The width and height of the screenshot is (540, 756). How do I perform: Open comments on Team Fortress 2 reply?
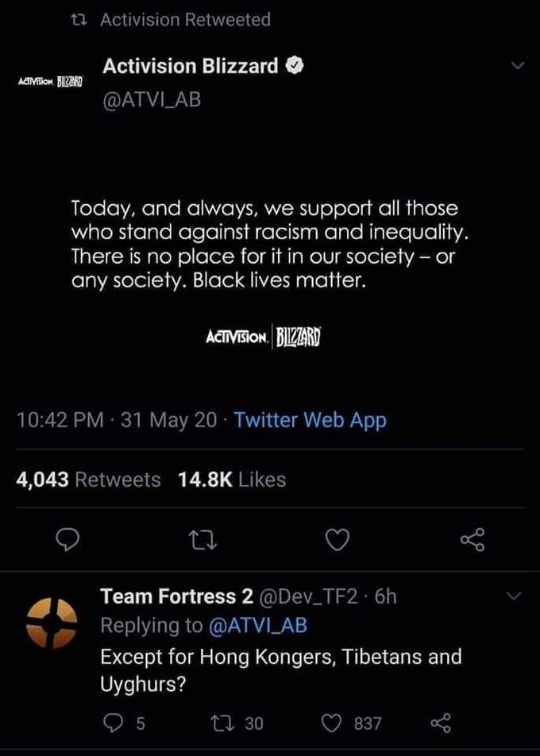pyautogui.click(x=123, y=723)
